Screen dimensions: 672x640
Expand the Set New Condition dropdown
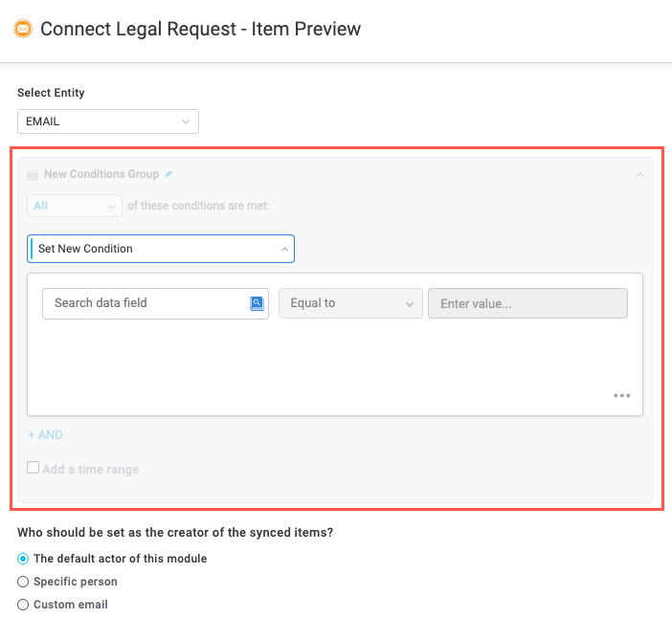coord(161,249)
